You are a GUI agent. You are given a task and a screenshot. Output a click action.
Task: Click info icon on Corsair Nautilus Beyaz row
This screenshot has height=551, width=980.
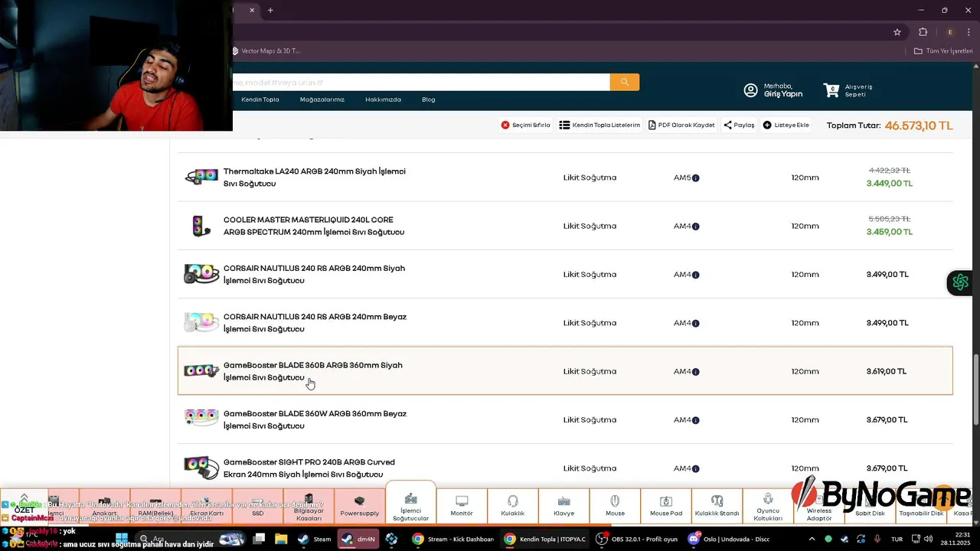pos(695,324)
